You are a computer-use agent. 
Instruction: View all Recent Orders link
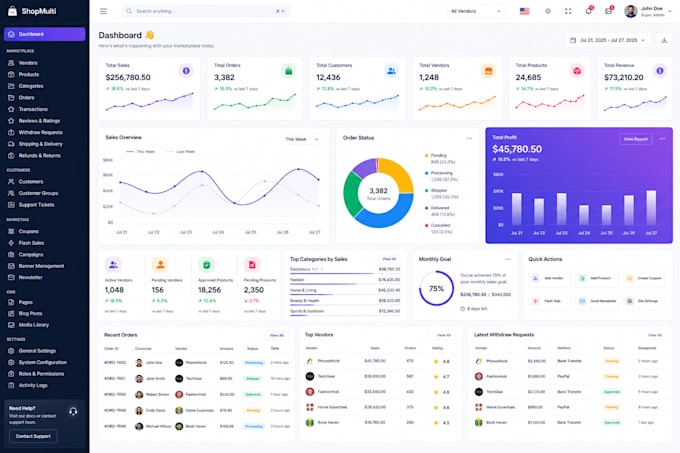tap(276, 335)
